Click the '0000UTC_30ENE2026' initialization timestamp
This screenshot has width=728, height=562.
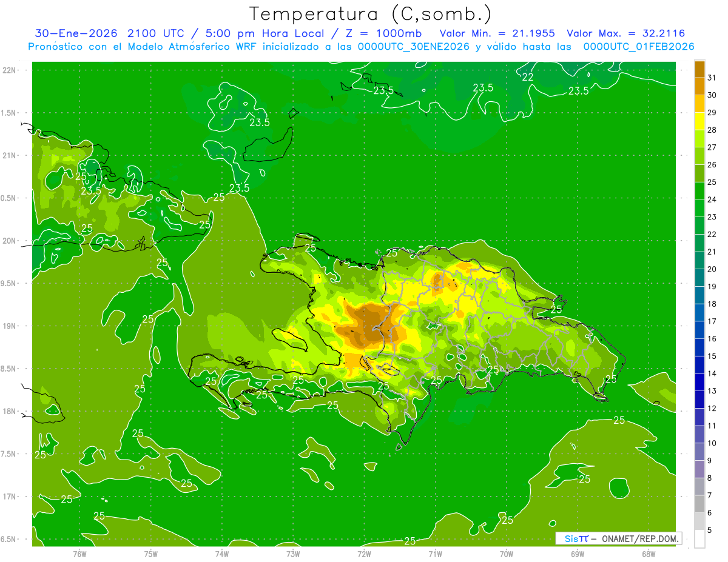click(414, 46)
